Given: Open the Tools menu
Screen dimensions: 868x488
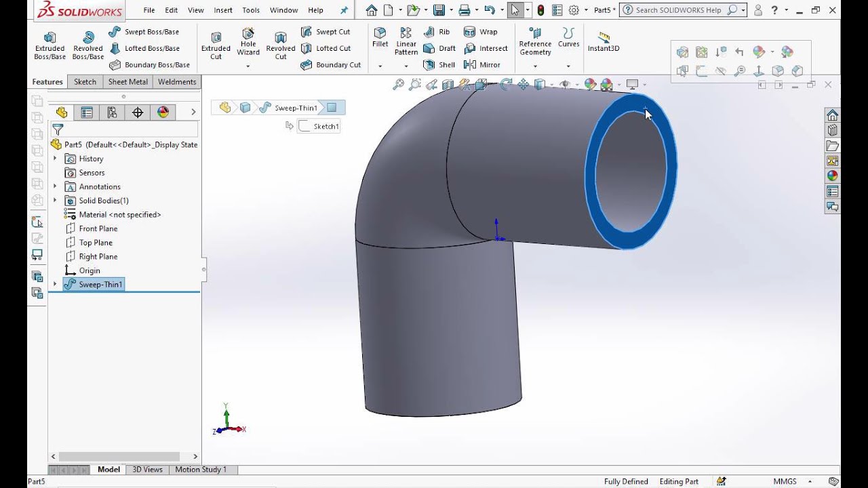Looking at the screenshot, I should (x=251, y=10).
